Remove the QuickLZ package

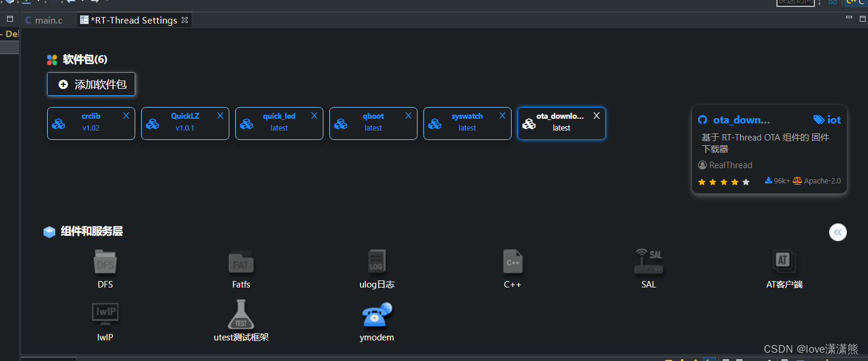[220, 116]
